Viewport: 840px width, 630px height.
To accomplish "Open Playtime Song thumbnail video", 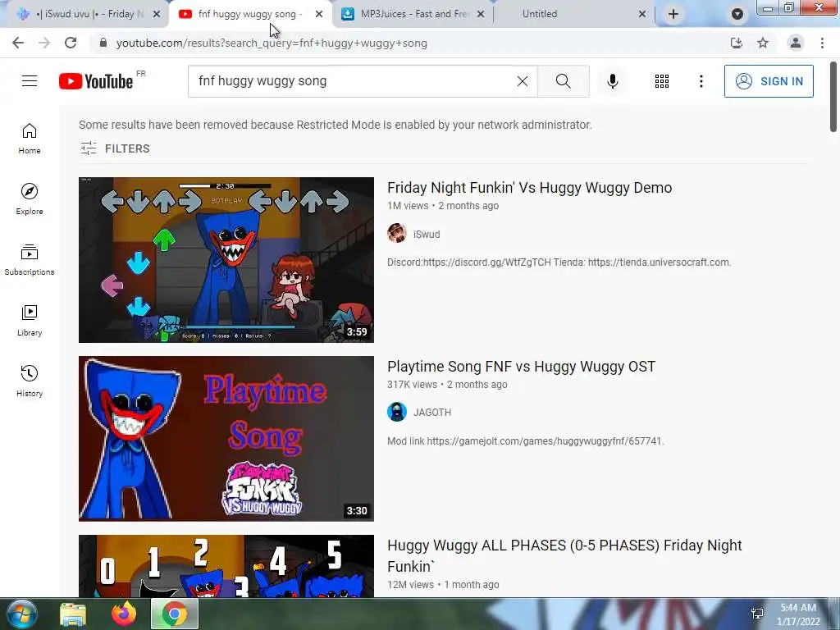I will coord(226,439).
